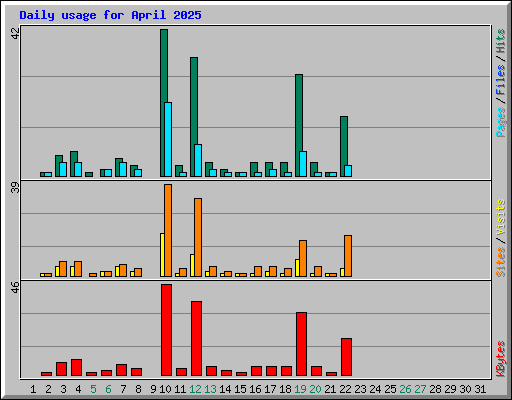Viewport: 512px width, 400px height.
Task: Select the cyan Files bar for day 10
Action: click(x=168, y=139)
